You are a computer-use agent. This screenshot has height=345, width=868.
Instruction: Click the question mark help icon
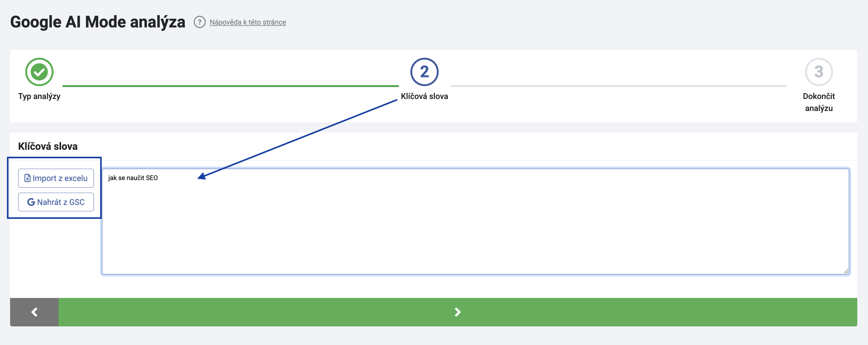pos(199,22)
